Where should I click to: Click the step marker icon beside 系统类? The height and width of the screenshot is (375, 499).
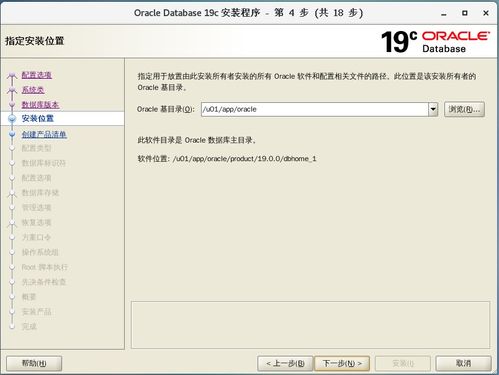pyautogui.click(x=12, y=90)
